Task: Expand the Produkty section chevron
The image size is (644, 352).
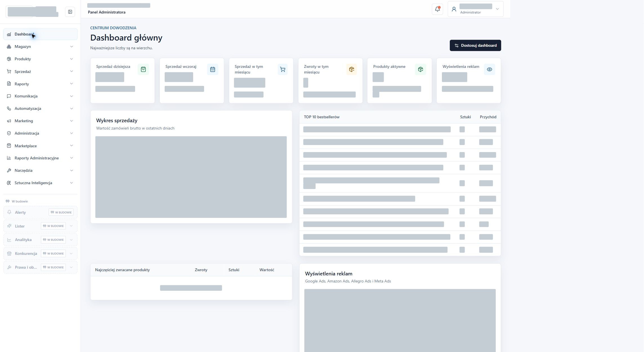Action: (x=71, y=59)
